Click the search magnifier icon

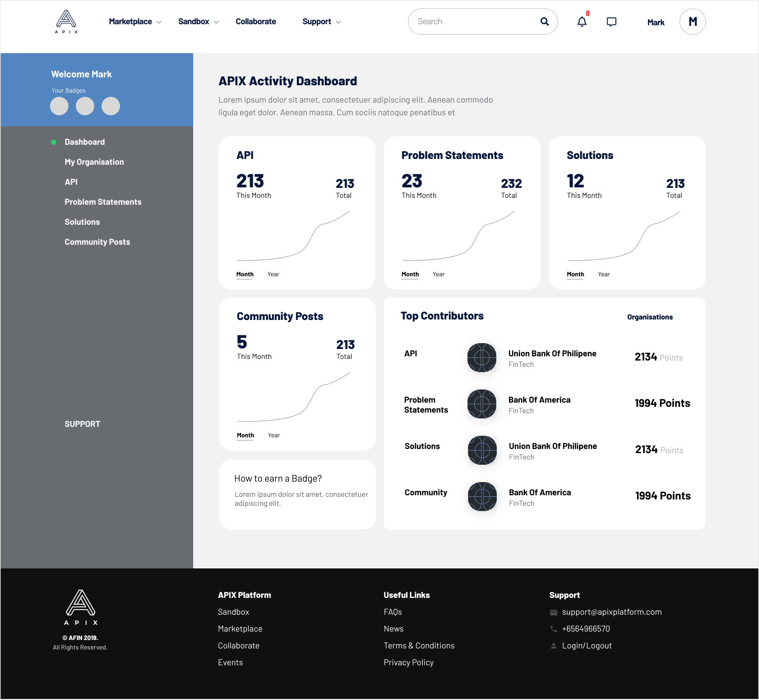pyautogui.click(x=544, y=22)
